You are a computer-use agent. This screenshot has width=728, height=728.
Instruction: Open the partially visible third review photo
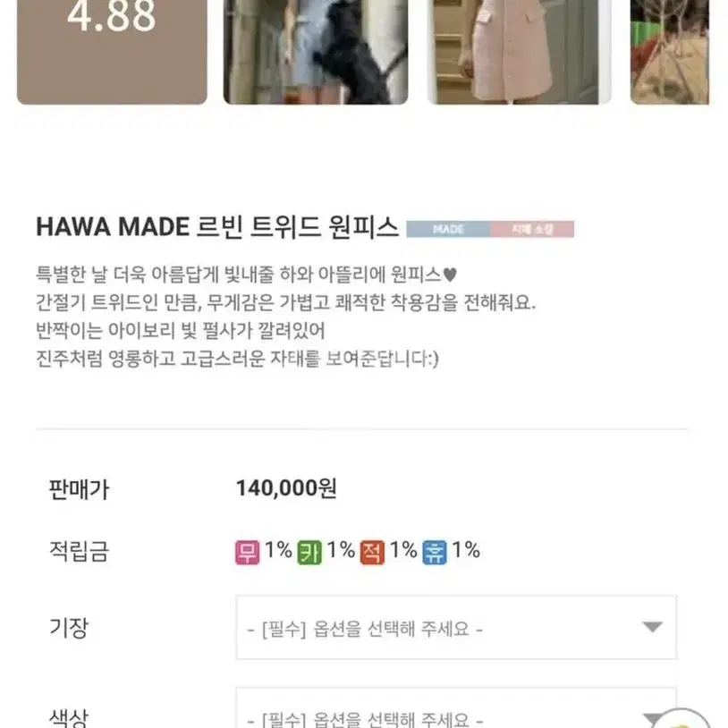click(670, 52)
